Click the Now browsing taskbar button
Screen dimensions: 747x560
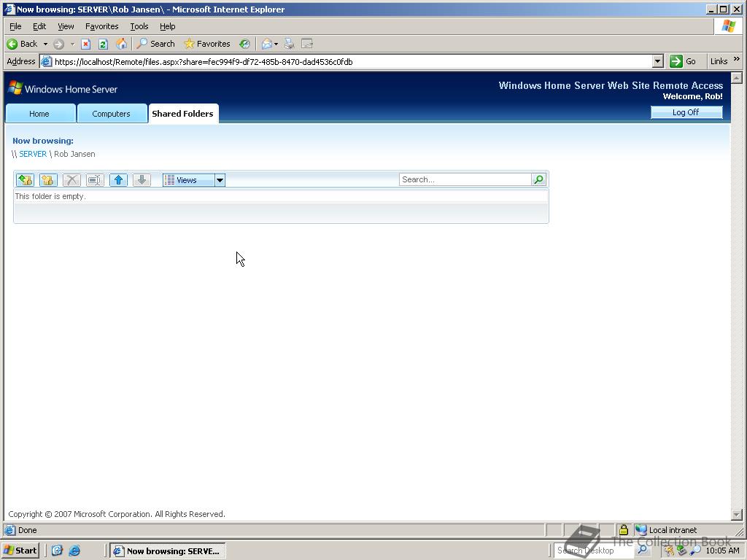click(168, 551)
